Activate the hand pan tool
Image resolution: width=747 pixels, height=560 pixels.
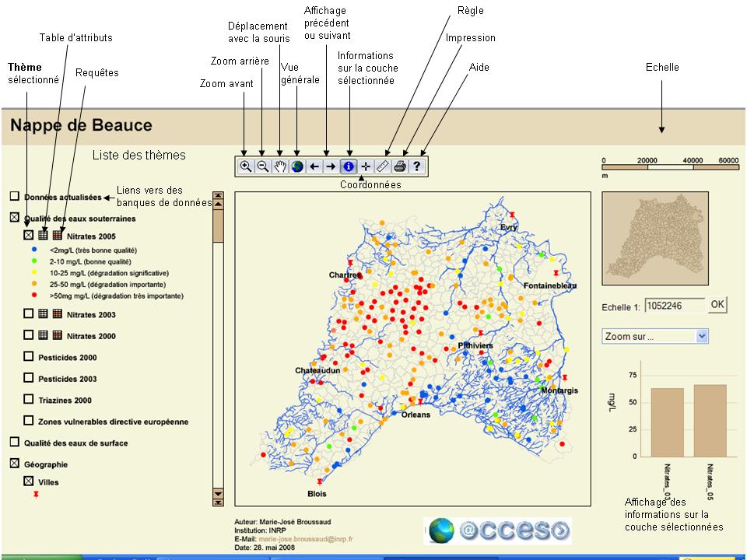click(x=279, y=166)
